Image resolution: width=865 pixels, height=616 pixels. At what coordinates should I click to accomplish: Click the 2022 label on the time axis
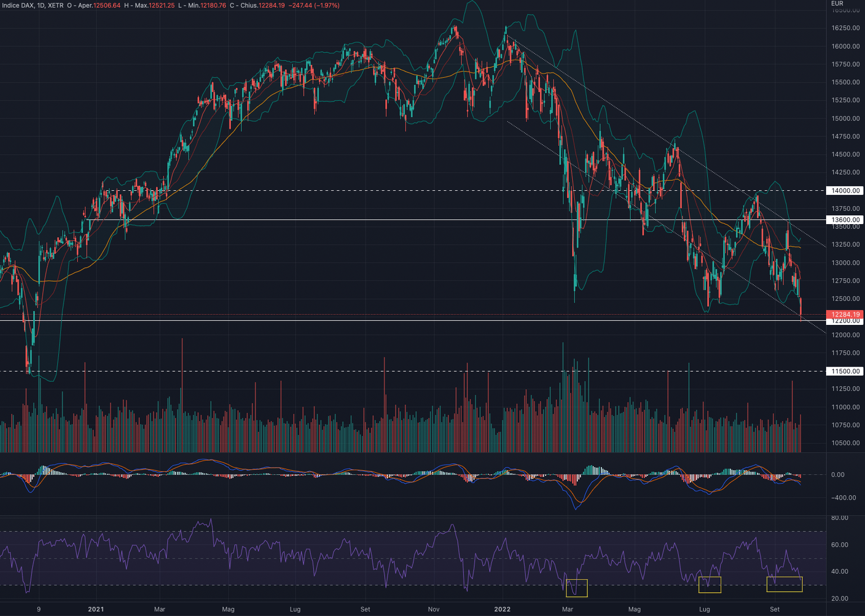coord(502,609)
